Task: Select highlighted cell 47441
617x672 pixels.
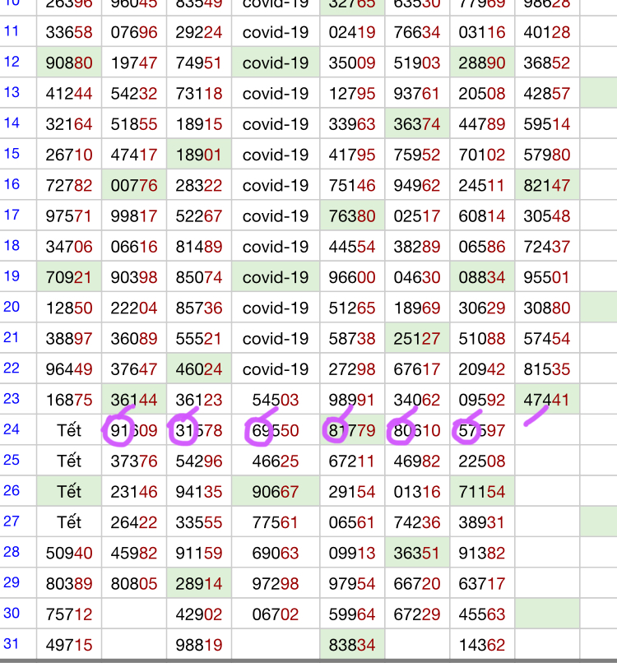Action: [547, 400]
